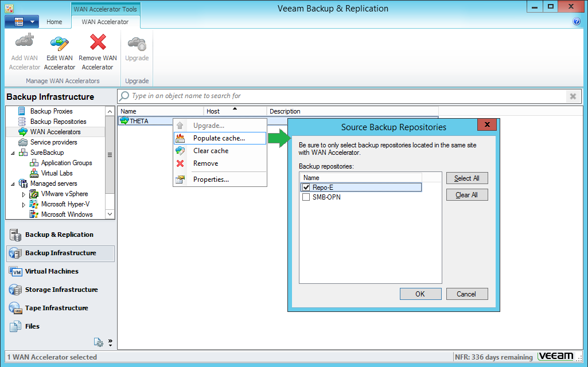Choose the Upgrade context menu entry
The width and height of the screenshot is (588, 367).
click(220, 126)
